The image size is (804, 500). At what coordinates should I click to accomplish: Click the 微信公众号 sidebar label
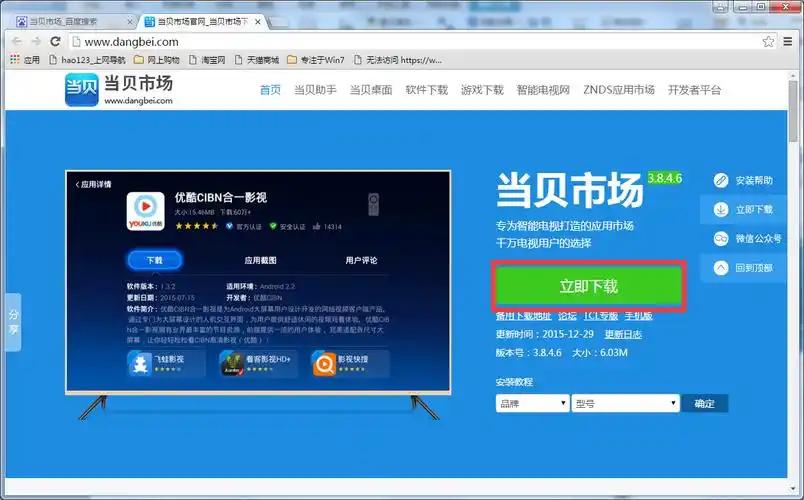(758, 238)
